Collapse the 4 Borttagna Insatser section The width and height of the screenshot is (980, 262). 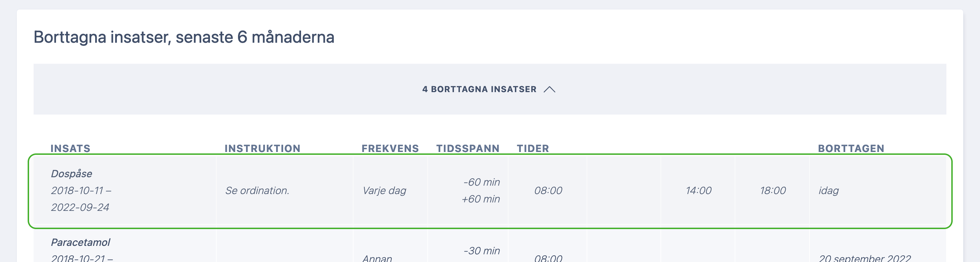pos(490,89)
